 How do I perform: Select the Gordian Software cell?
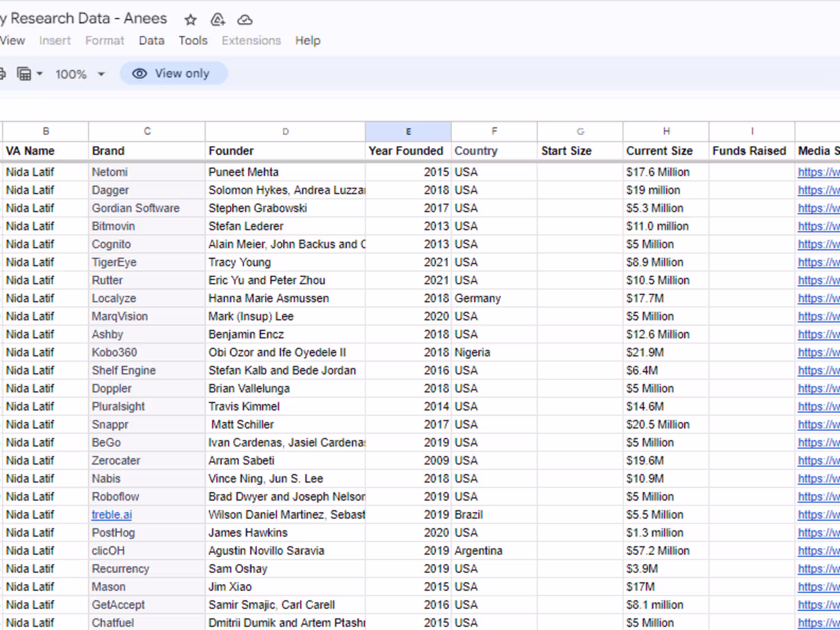[136, 208]
